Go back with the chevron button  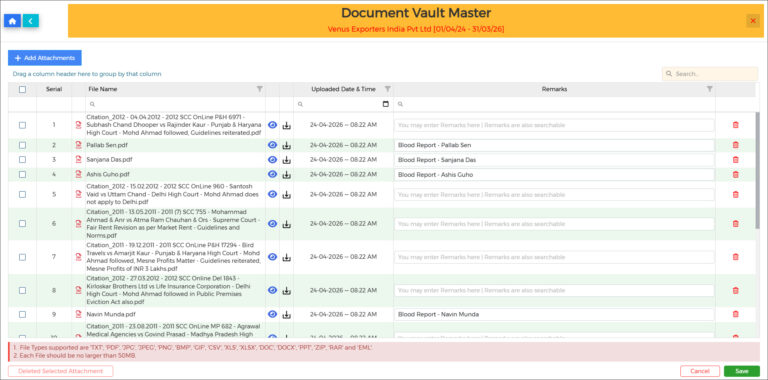(x=30, y=21)
